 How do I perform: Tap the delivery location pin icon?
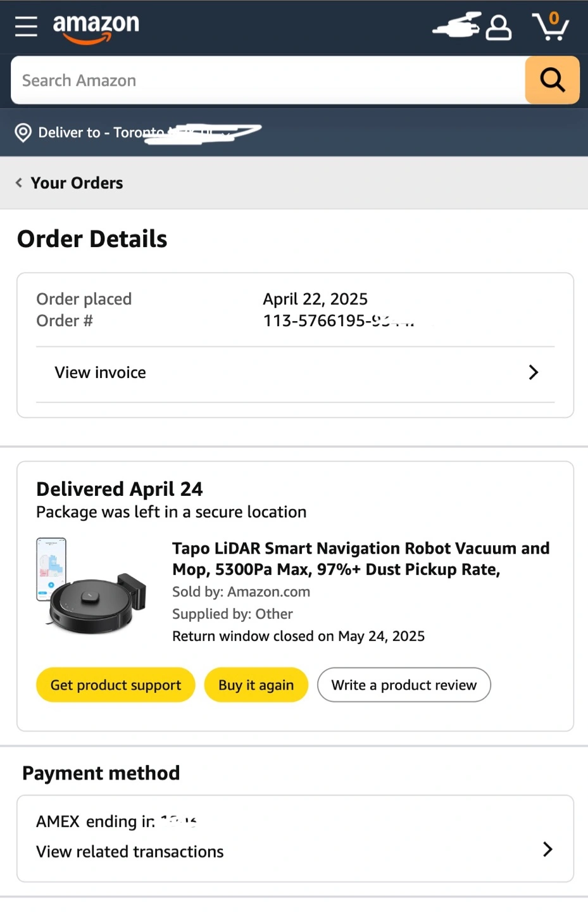tap(23, 132)
